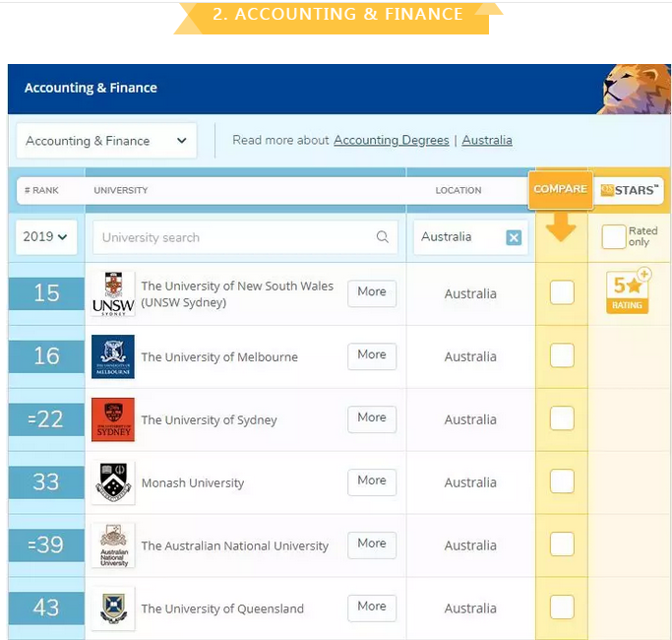Viewport: 672px width, 640px height.
Task: Open the 2019 year dropdown
Action: click(x=46, y=236)
